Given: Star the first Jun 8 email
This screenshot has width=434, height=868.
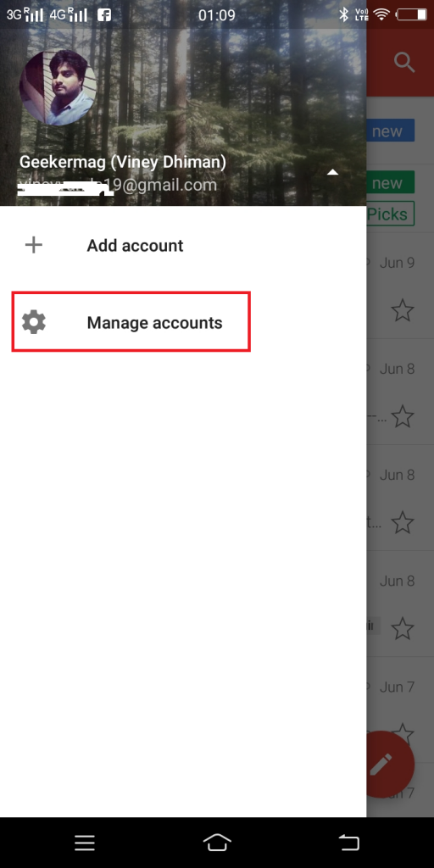Looking at the screenshot, I should pyautogui.click(x=403, y=416).
